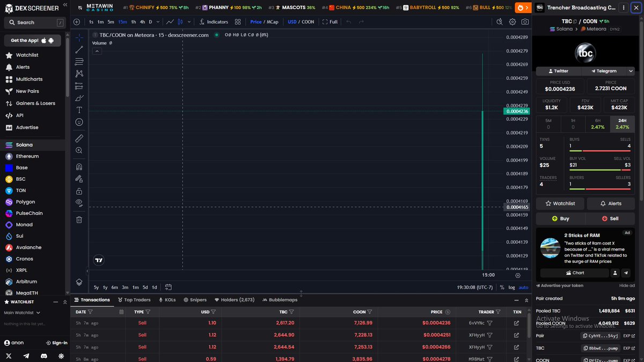Filter transactions by USD amount
Viewport: 644px width, 362px height.
pos(213,312)
